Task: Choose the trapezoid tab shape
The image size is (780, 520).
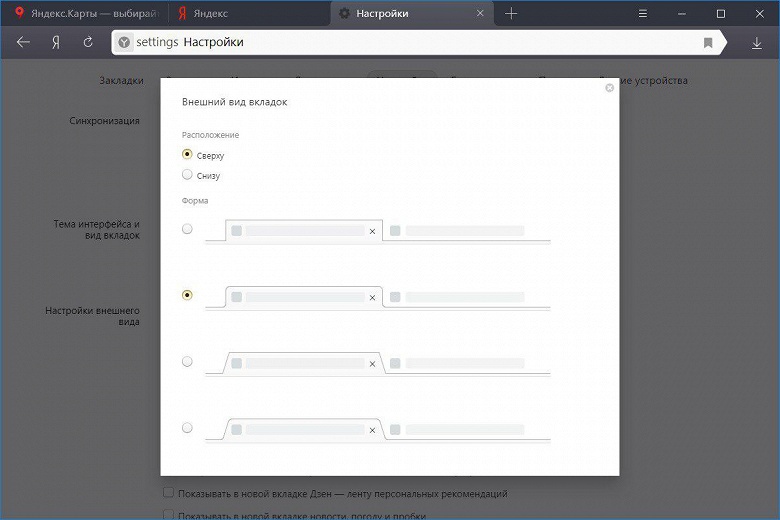Action: [x=187, y=361]
